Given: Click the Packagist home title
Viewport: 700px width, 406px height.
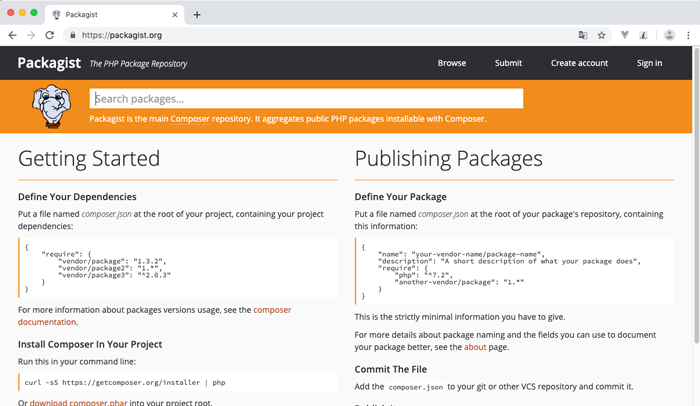Looking at the screenshot, I should (49, 63).
